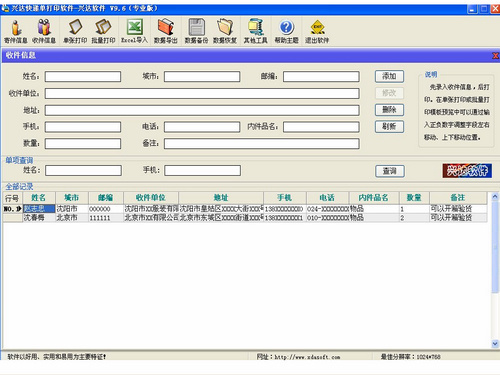Click 退出软件 exit software icon
Image resolution: width=500 pixels, height=375 pixels.
pos(317,32)
